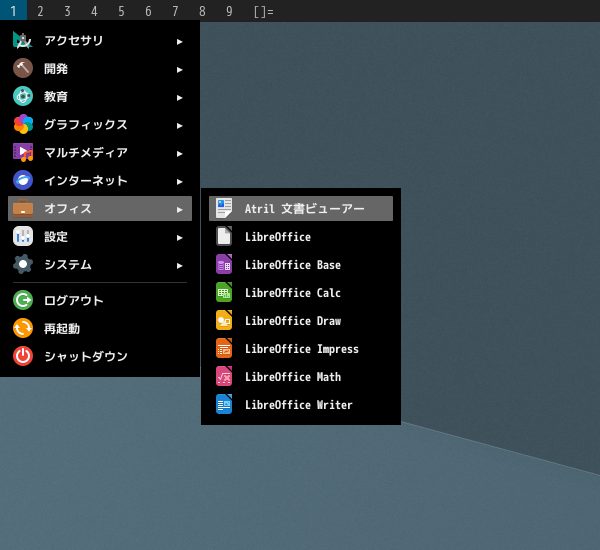600x550 pixels.
Task: Open the 開発 menu category
Action: (56, 69)
